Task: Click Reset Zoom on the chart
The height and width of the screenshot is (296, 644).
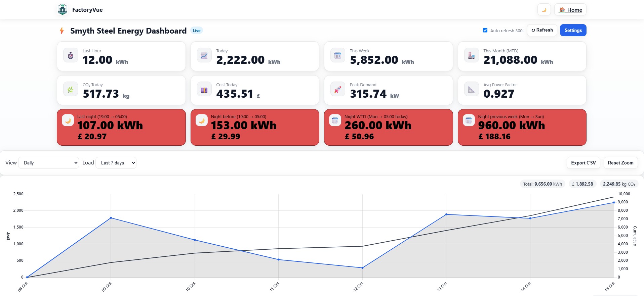Action: (x=620, y=163)
